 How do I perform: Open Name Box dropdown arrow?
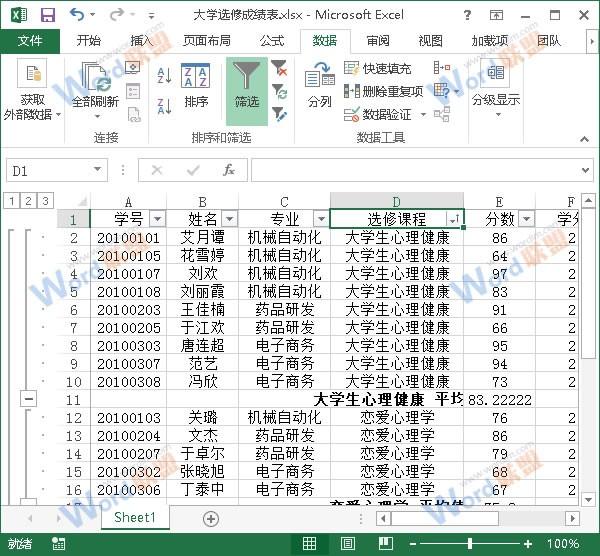click(x=98, y=170)
